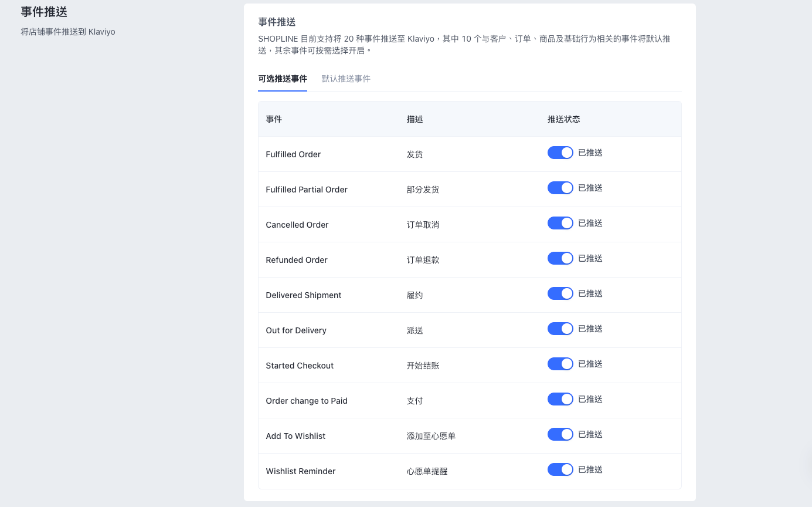This screenshot has height=507, width=812.
Task: Disable Fulfilled Partial Order event push
Action: pos(560,188)
